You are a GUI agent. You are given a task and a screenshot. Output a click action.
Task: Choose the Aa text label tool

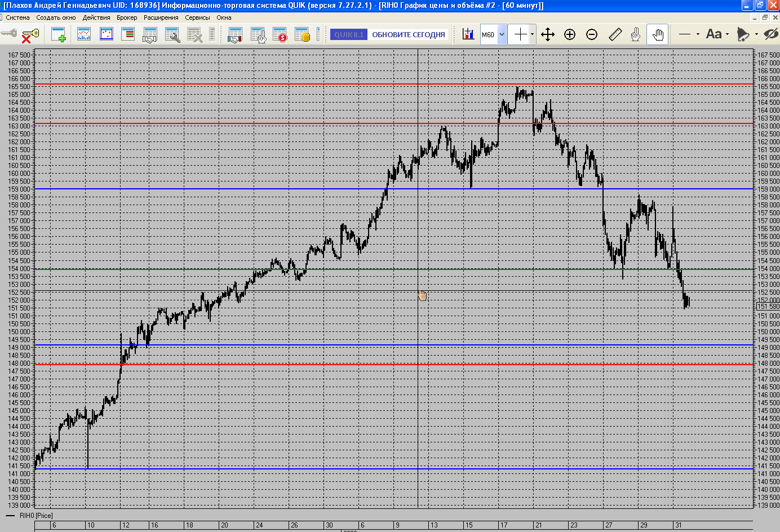pyautogui.click(x=713, y=34)
